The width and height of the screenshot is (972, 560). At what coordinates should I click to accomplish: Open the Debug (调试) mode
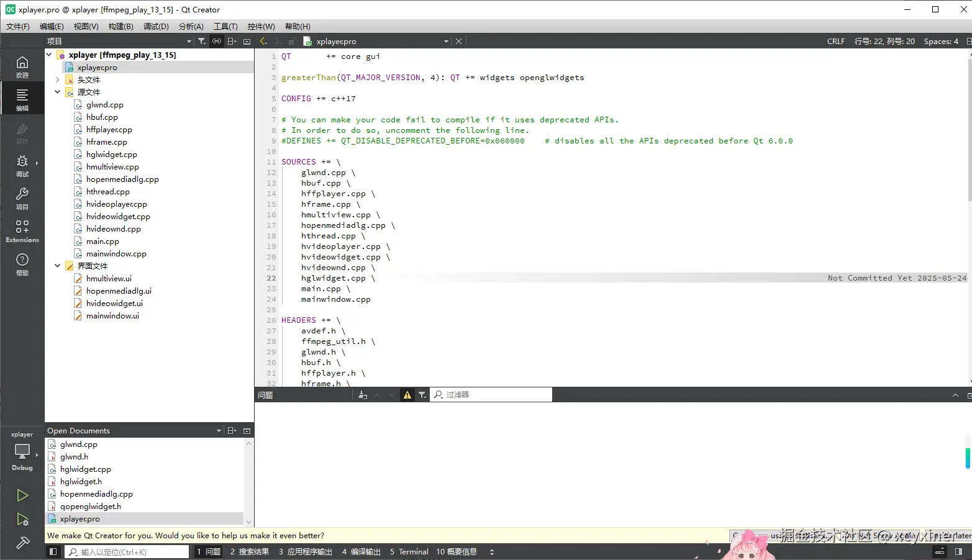[22, 166]
